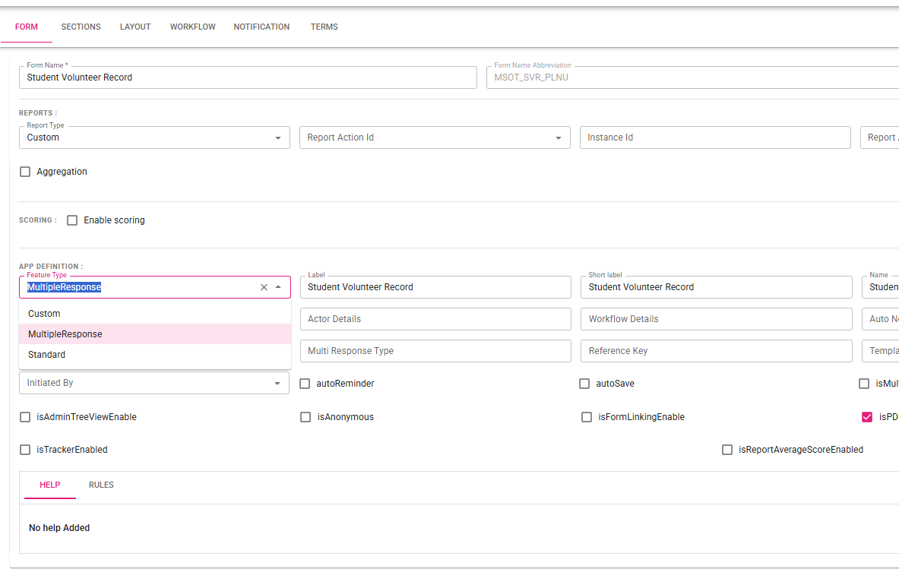Click the 'APP DEFINITION :' heading

(x=51, y=267)
